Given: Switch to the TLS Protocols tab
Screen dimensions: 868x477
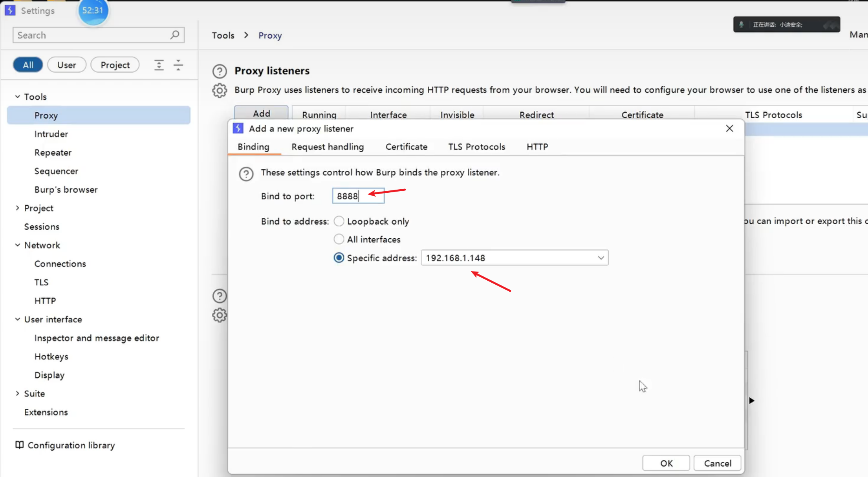Looking at the screenshot, I should [x=476, y=147].
